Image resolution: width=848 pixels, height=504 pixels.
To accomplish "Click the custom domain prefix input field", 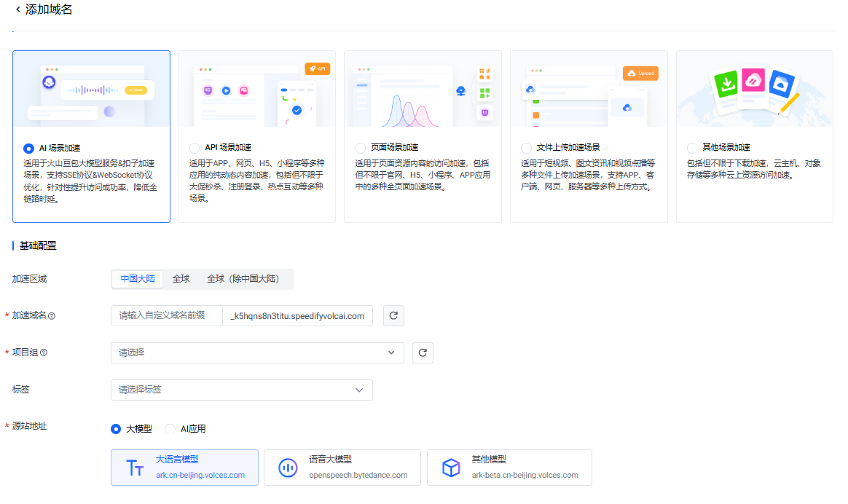I will (167, 315).
